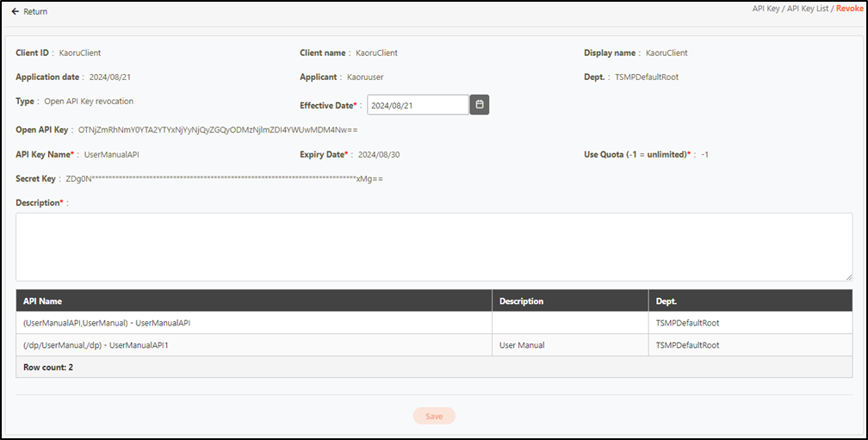
Task: Click the Return link text
Action: click(x=35, y=12)
